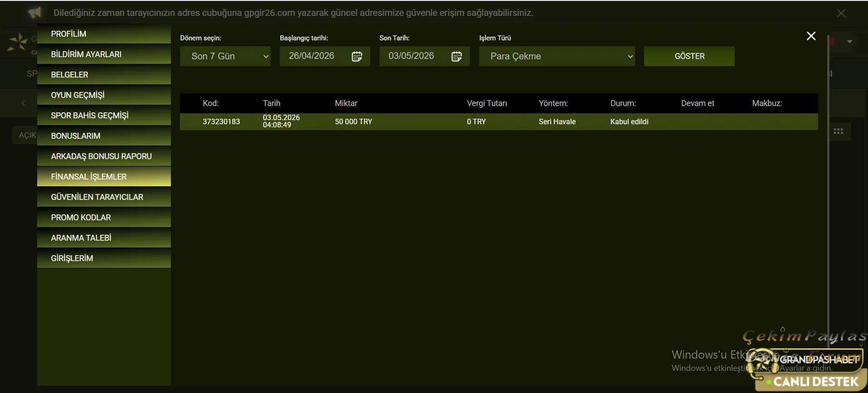Open the end date calendar picker
This screenshot has height=393, width=868.
pyautogui.click(x=456, y=56)
